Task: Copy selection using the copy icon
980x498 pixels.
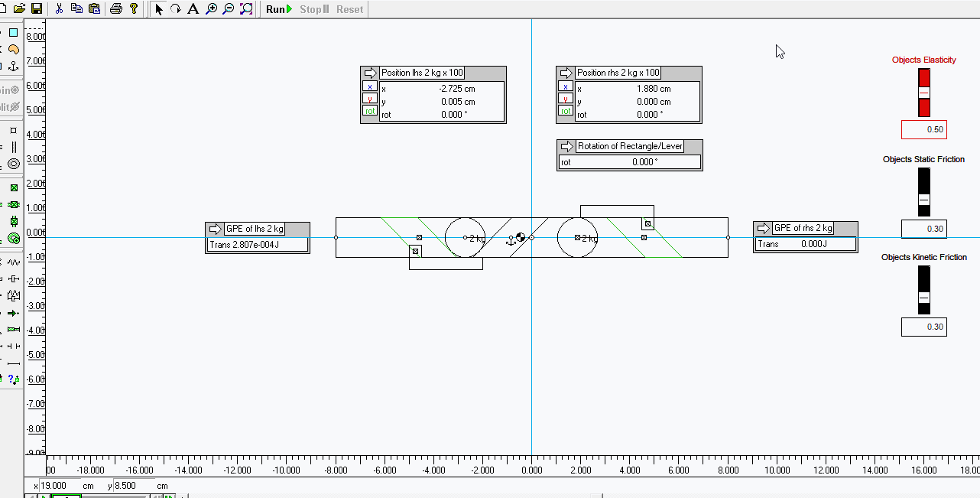Action: point(76,9)
